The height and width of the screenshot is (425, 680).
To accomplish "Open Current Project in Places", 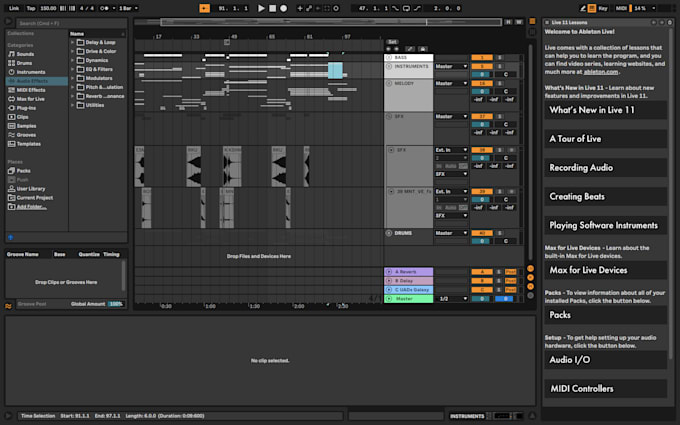I will tap(35, 198).
